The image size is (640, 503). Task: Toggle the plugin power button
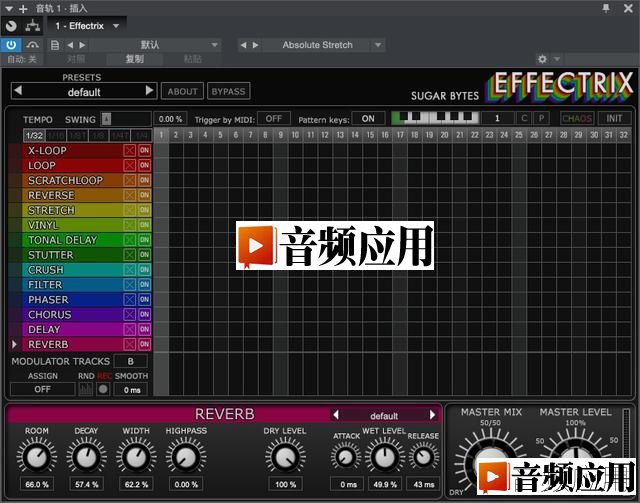[11, 45]
